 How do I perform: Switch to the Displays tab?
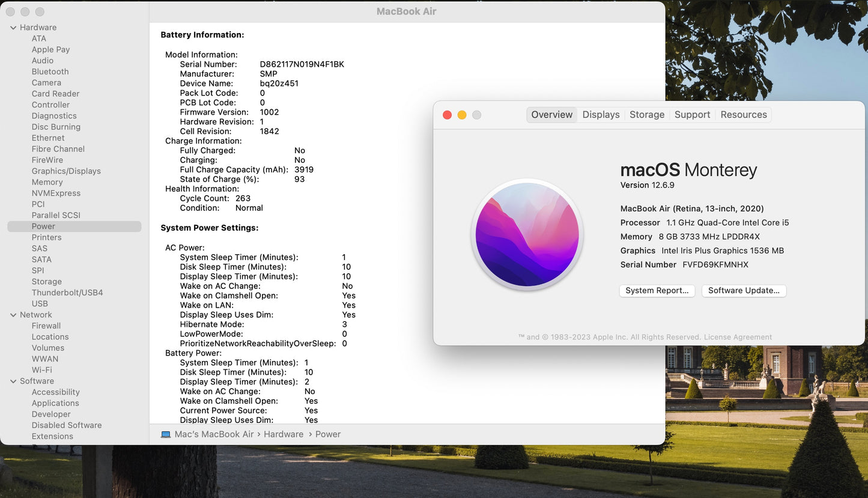pos(601,115)
